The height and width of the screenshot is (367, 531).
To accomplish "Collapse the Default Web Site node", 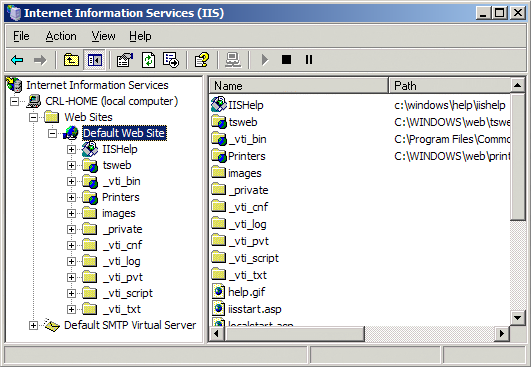I will coord(52,133).
